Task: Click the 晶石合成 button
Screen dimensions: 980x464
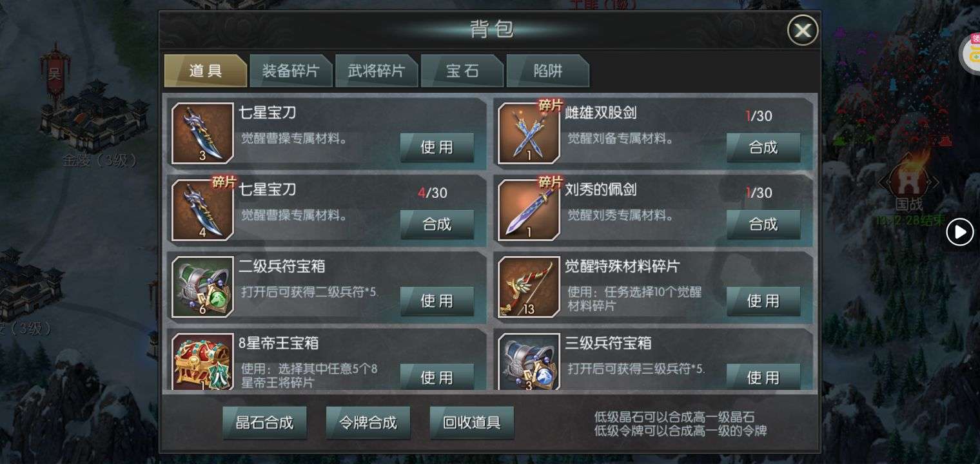Action: [x=264, y=423]
